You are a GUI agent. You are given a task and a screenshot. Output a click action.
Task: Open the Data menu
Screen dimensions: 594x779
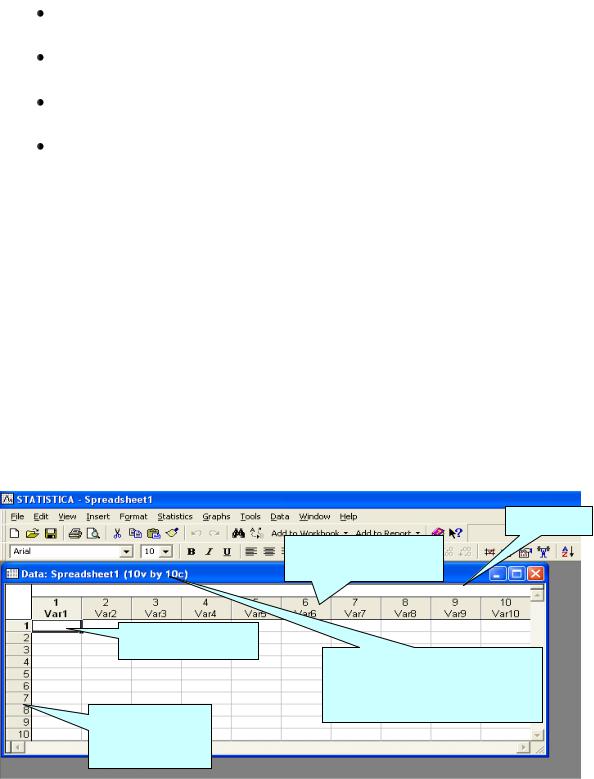(280, 517)
